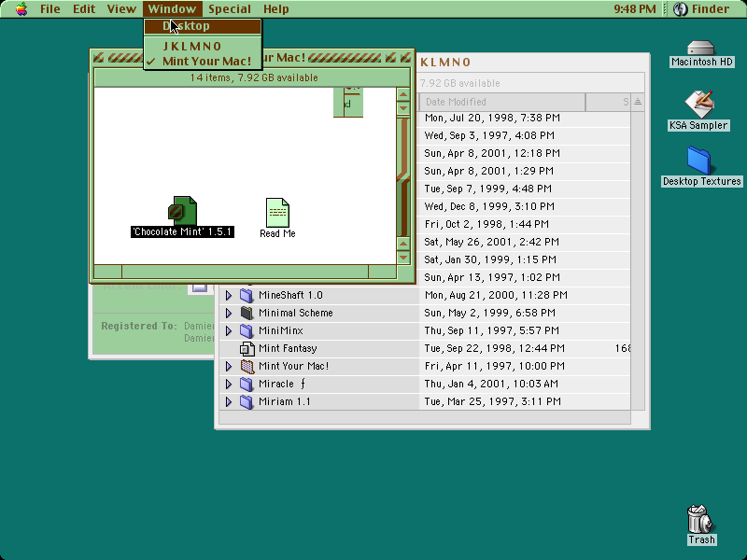This screenshot has width=747, height=560.
Task: Expand the Miracle ƒ folder
Action: point(229,384)
